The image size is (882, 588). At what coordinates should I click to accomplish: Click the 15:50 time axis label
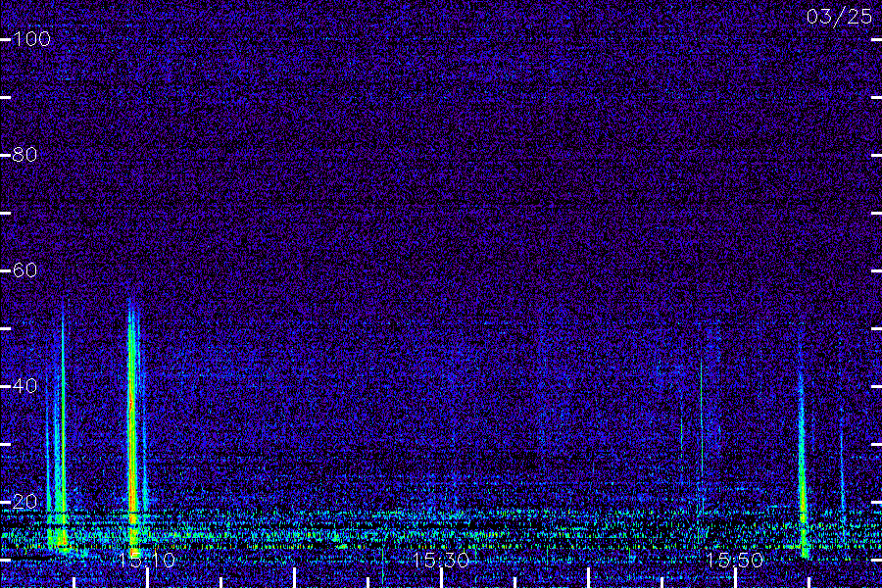click(x=735, y=560)
